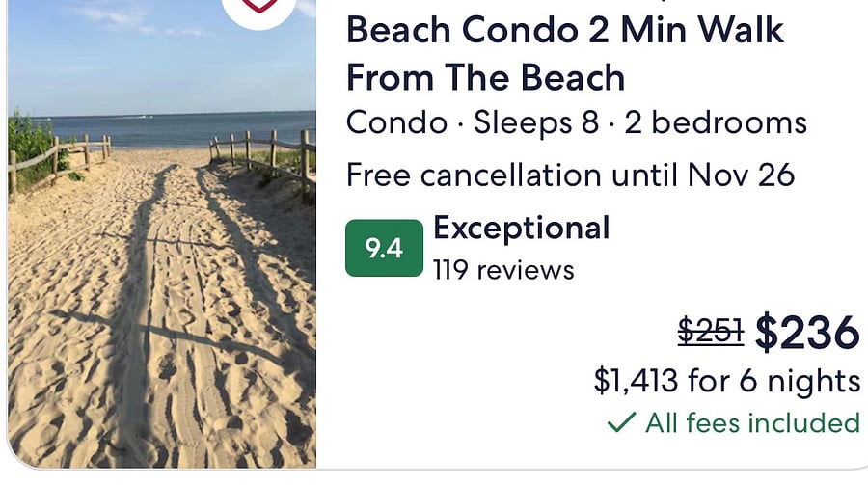The height and width of the screenshot is (485, 868).
Task: Open the 9.4 rating badge
Action: [384, 248]
